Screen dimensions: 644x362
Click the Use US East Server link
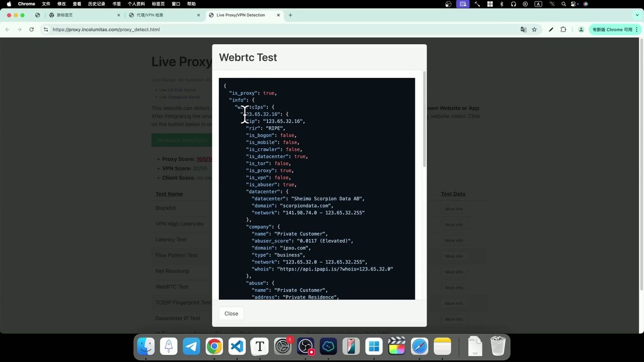pyautogui.click(x=178, y=90)
